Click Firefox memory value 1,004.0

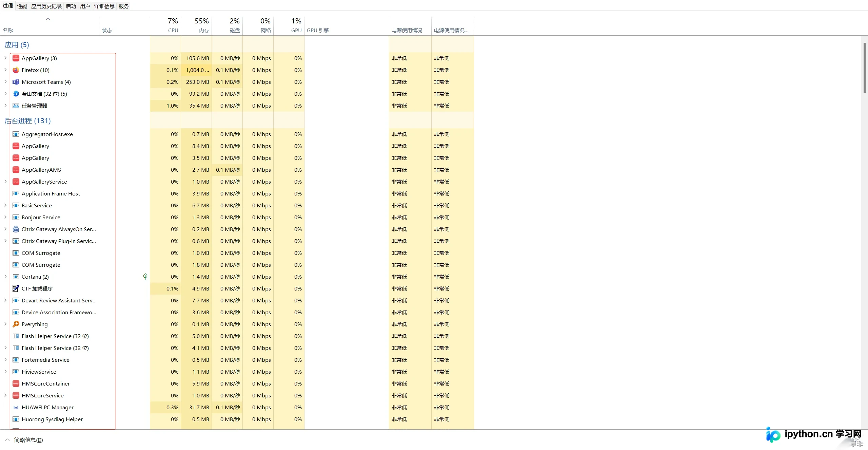pos(197,70)
